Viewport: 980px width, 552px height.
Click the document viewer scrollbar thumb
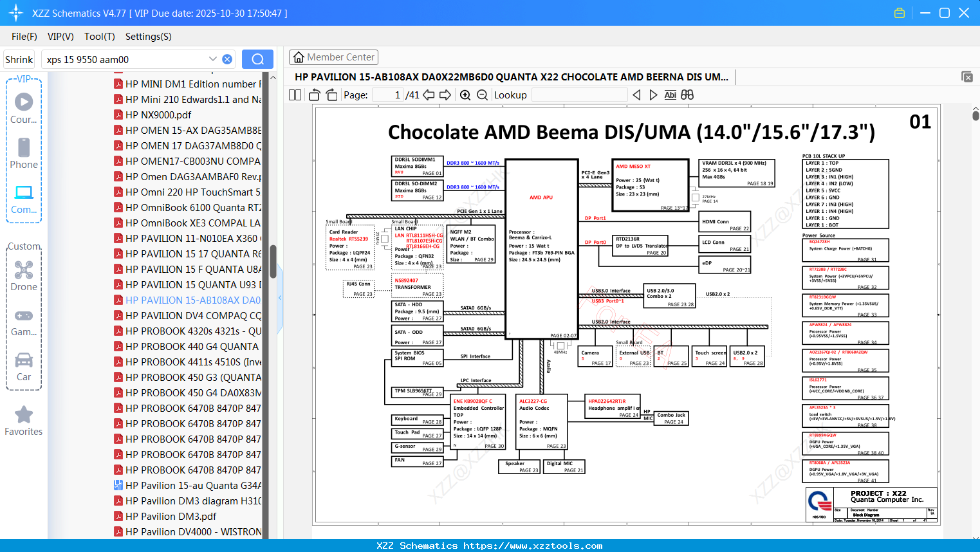pos(975,115)
